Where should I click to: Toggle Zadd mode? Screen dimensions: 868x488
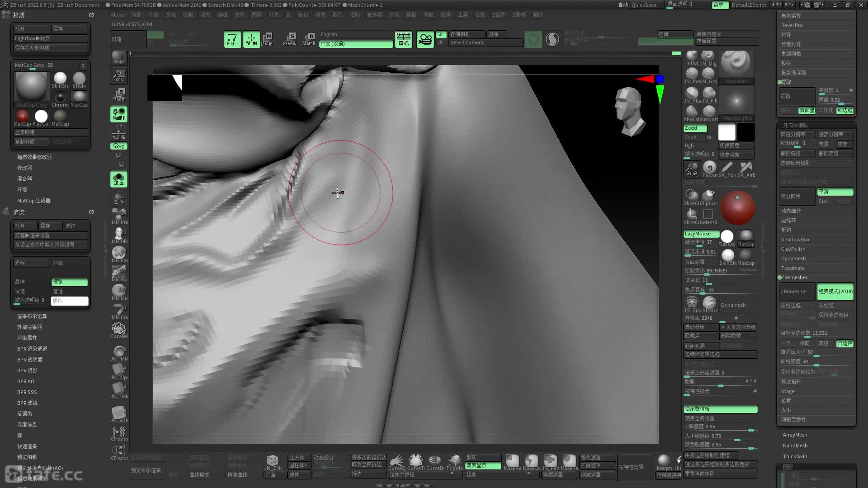[695, 128]
